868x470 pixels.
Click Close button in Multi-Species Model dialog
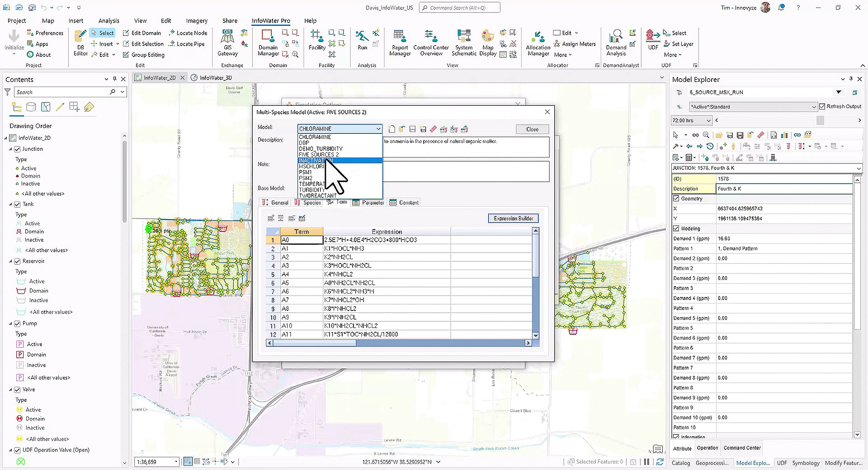coord(532,129)
